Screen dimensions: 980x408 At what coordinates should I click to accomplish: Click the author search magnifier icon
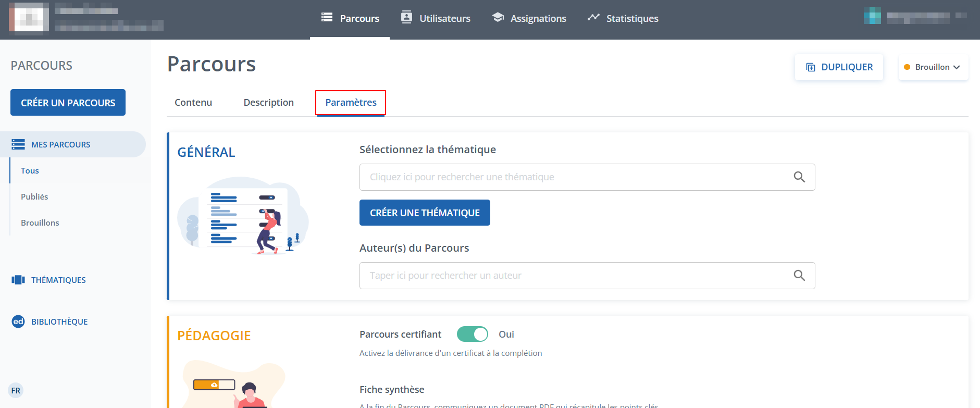point(799,276)
